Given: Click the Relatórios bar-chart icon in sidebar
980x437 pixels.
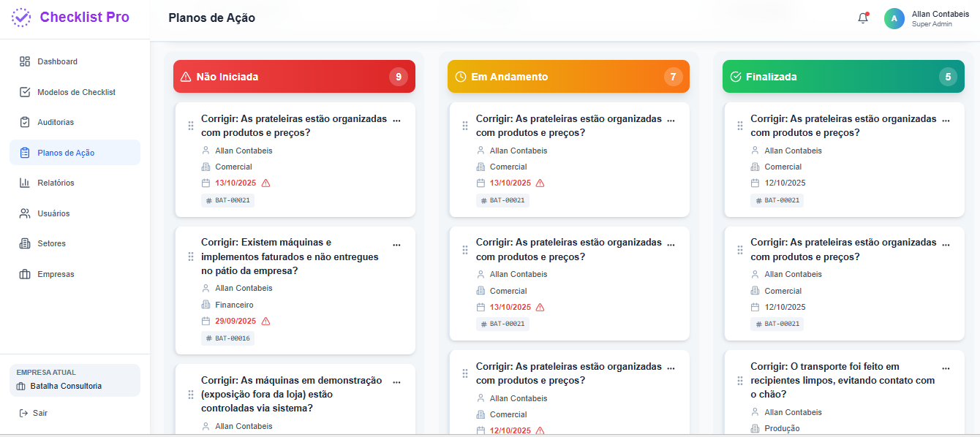Looking at the screenshot, I should coord(25,183).
